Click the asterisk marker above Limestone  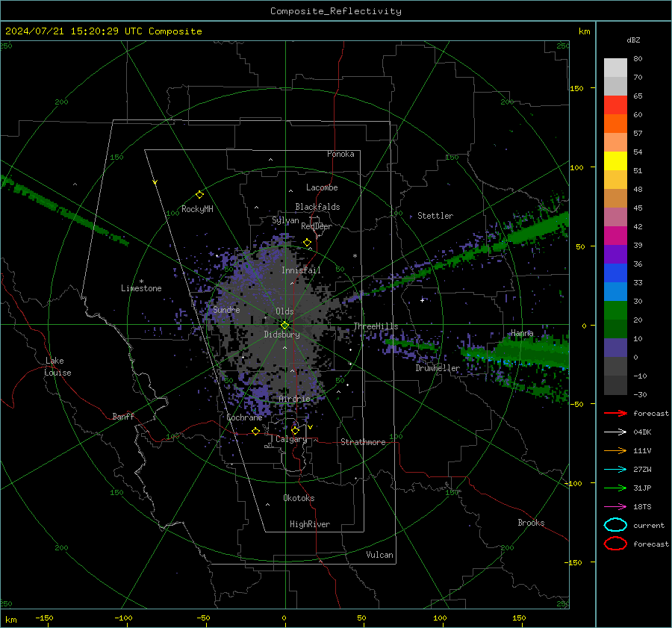[x=141, y=282]
